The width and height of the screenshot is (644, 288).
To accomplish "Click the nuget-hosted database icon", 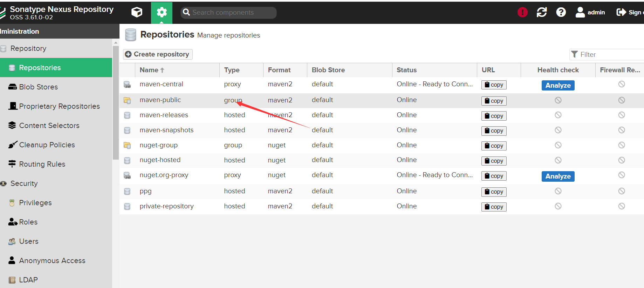I will click(x=127, y=160).
